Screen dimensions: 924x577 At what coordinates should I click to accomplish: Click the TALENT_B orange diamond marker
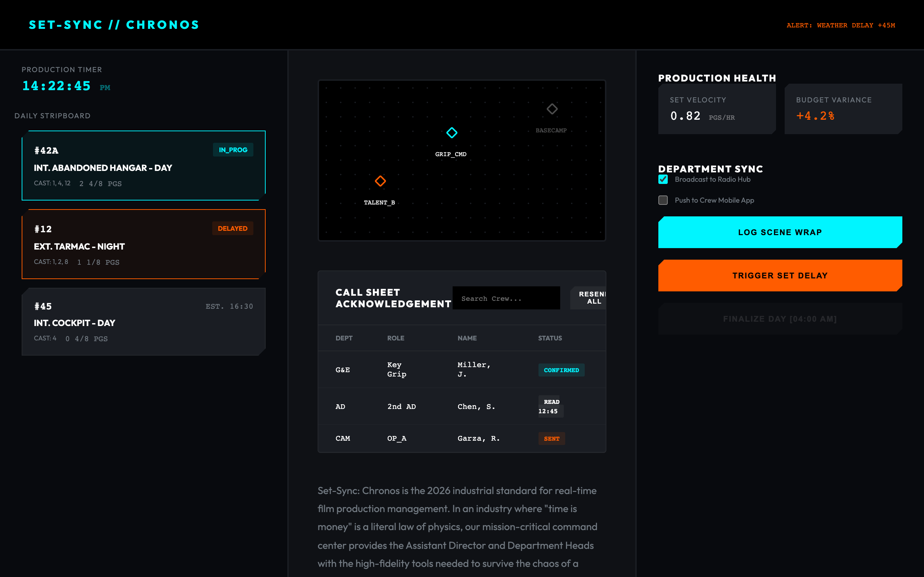[x=380, y=181]
